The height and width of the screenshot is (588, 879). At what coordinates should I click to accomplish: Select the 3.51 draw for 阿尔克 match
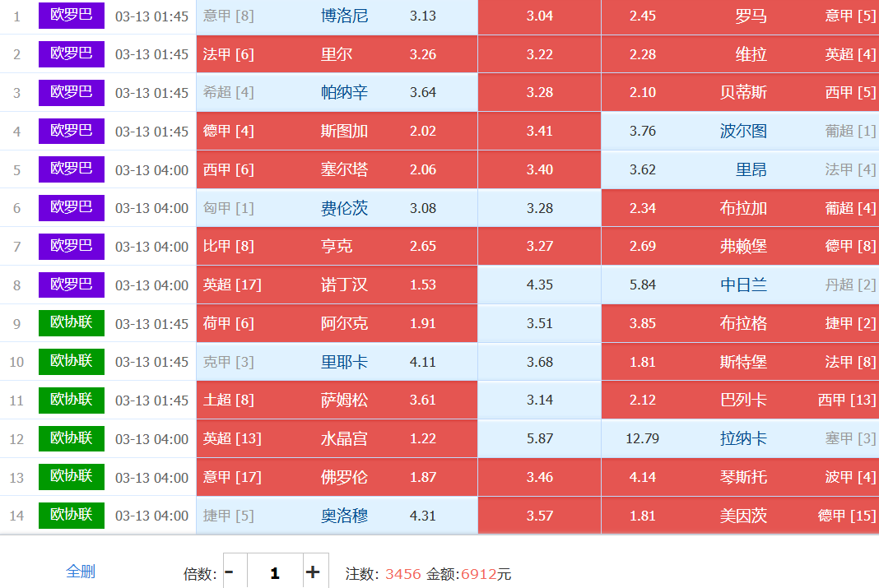(x=539, y=323)
